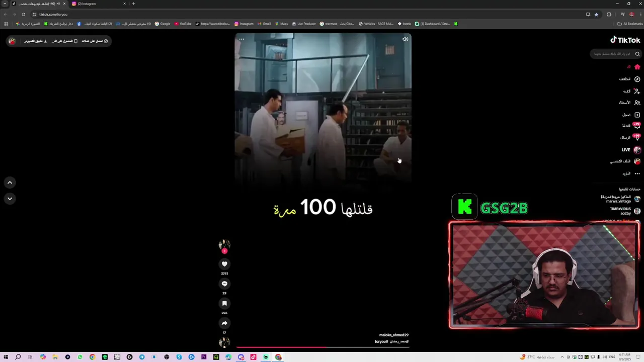
Task: Go to previous video with up arrow
Action: pyautogui.click(x=10, y=183)
